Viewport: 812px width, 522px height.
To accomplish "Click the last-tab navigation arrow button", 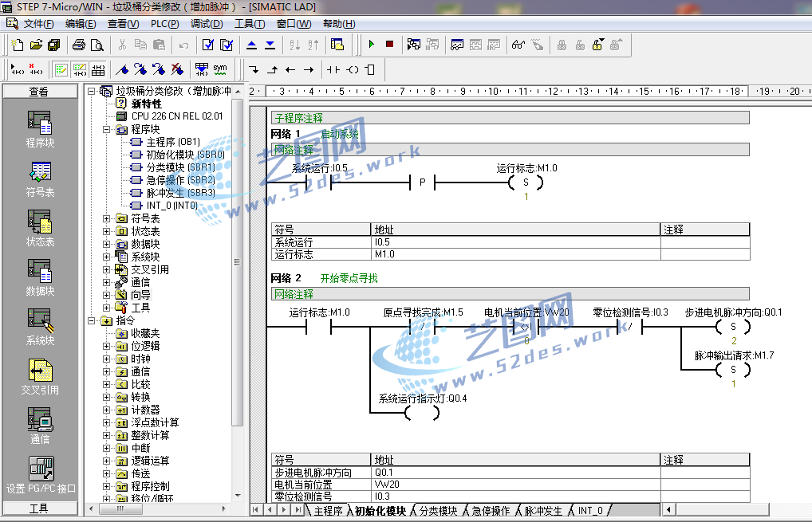I will (x=298, y=509).
